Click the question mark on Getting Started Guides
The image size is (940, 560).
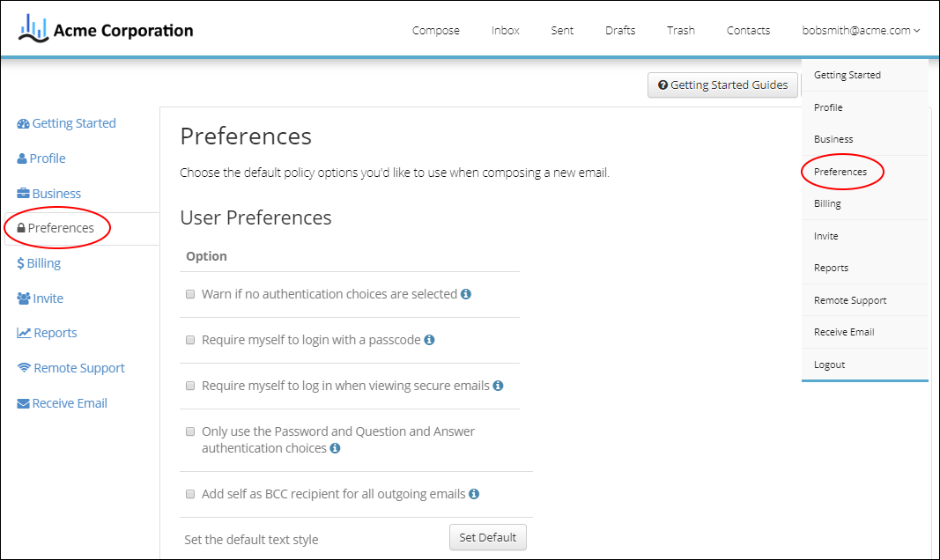[663, 85]
